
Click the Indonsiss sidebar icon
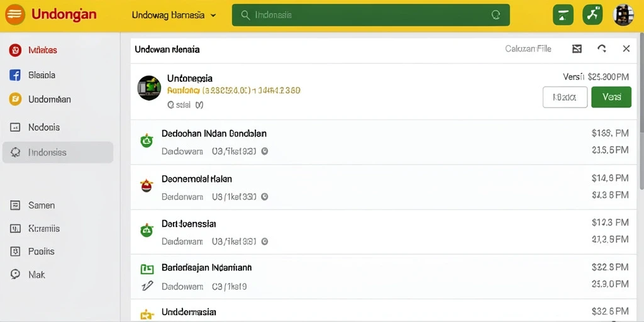[x=15, y=152]
